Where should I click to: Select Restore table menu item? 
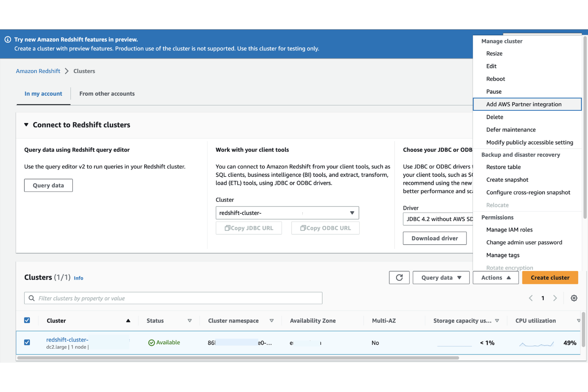527,167
